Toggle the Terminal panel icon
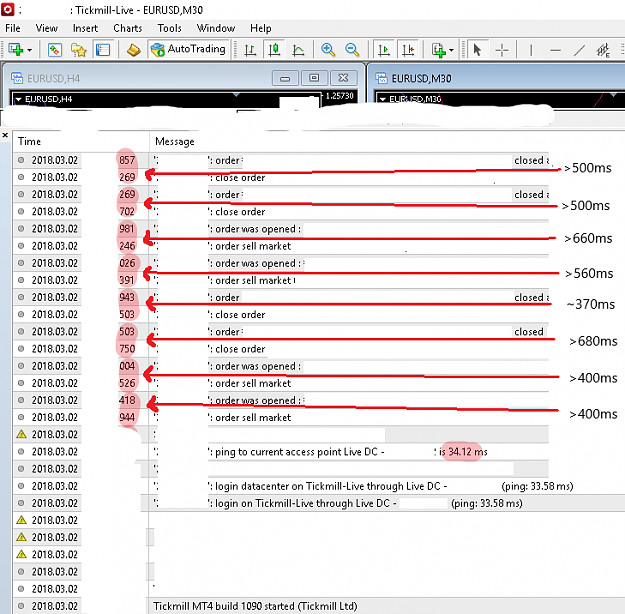Screen dimensions: 625x614 (103, 50)
